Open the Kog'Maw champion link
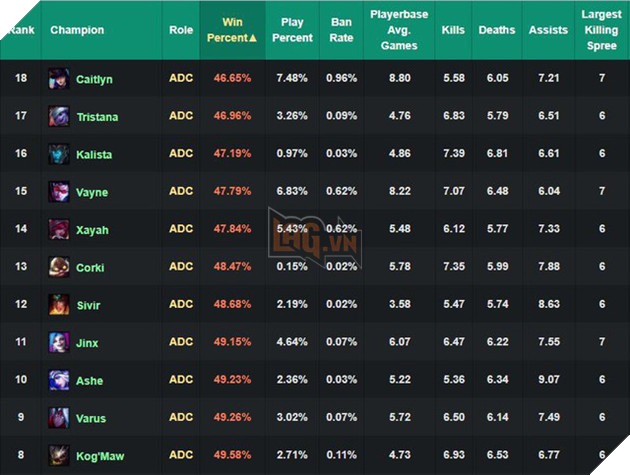This screenshot has height=475, width=630. point(100,457)
